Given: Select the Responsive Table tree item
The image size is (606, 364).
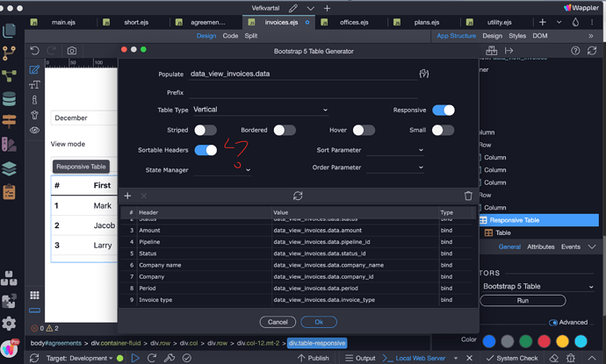Looking at the screenshot, I should click(538, 220).
